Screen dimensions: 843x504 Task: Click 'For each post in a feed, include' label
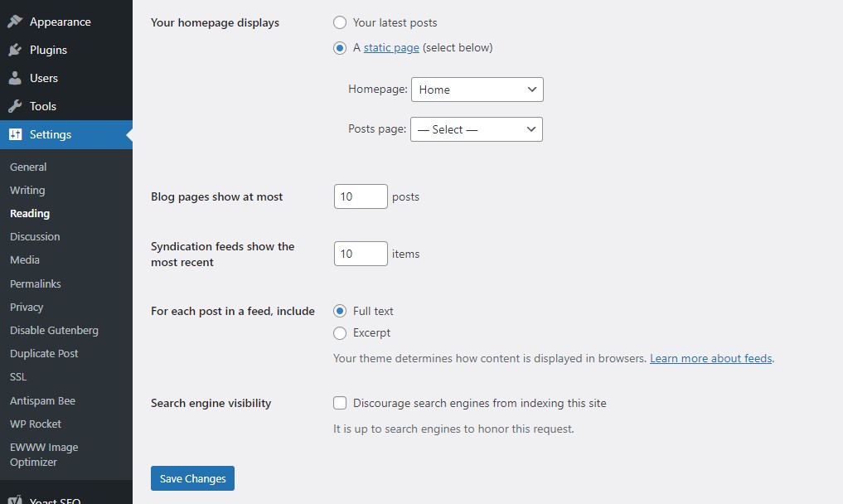point(233,311)
